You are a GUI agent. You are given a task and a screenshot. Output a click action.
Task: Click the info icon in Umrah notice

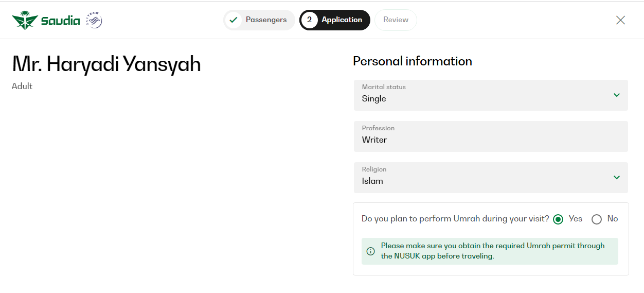tap(370, 251)
